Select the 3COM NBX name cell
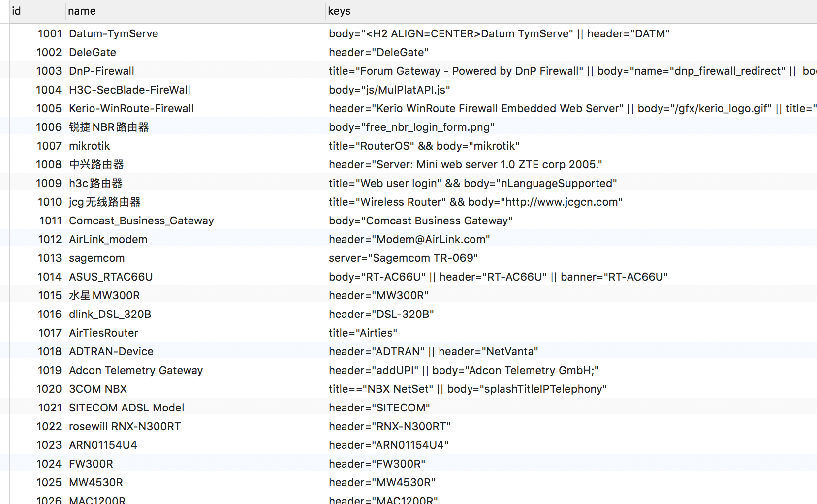817x504 pixels. click(195, 389)
